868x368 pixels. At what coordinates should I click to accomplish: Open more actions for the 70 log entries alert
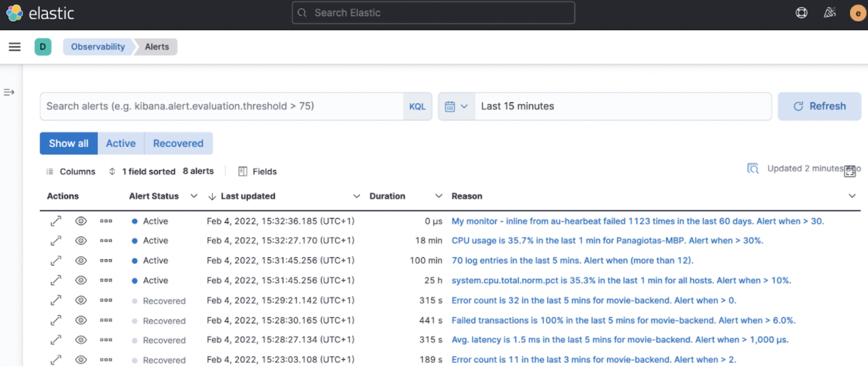[106, 261]
